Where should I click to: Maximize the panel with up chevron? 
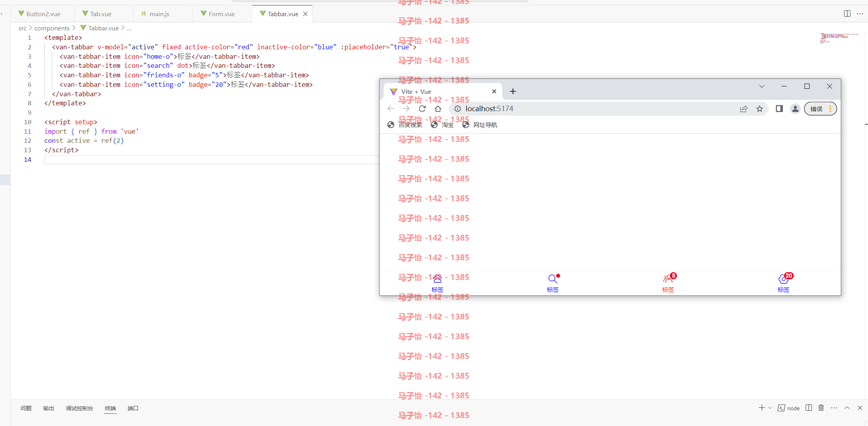coord(847,408)
